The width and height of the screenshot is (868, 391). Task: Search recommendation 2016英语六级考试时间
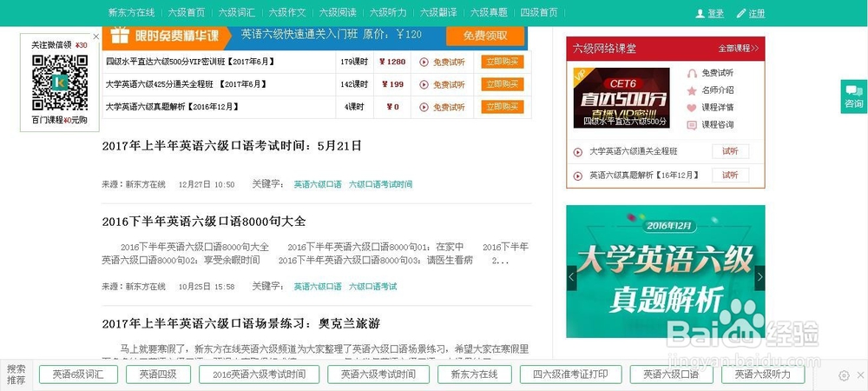[x=259, y=374]
